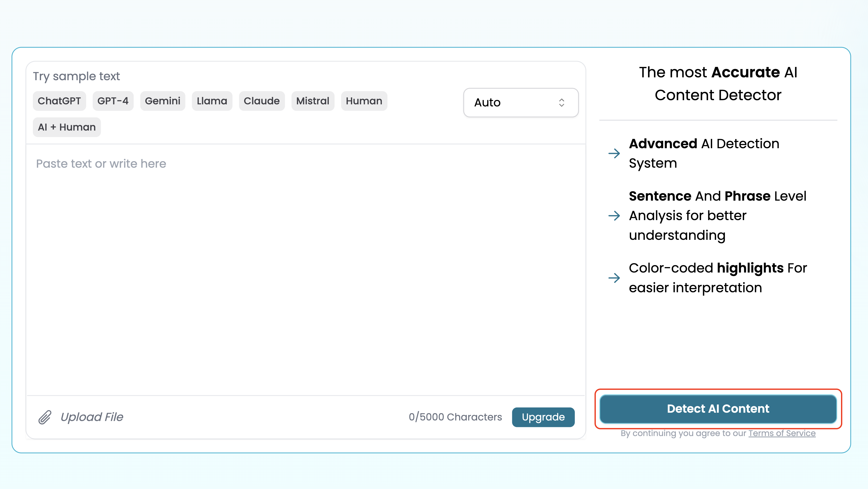Click By continuing you agree text

[x=684, y=433]
